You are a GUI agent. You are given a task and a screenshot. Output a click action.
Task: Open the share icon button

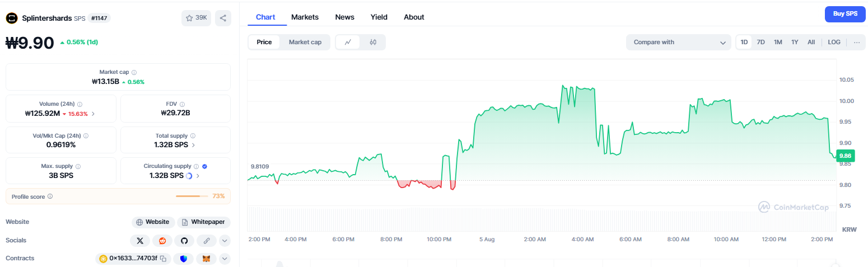[223, 18]
